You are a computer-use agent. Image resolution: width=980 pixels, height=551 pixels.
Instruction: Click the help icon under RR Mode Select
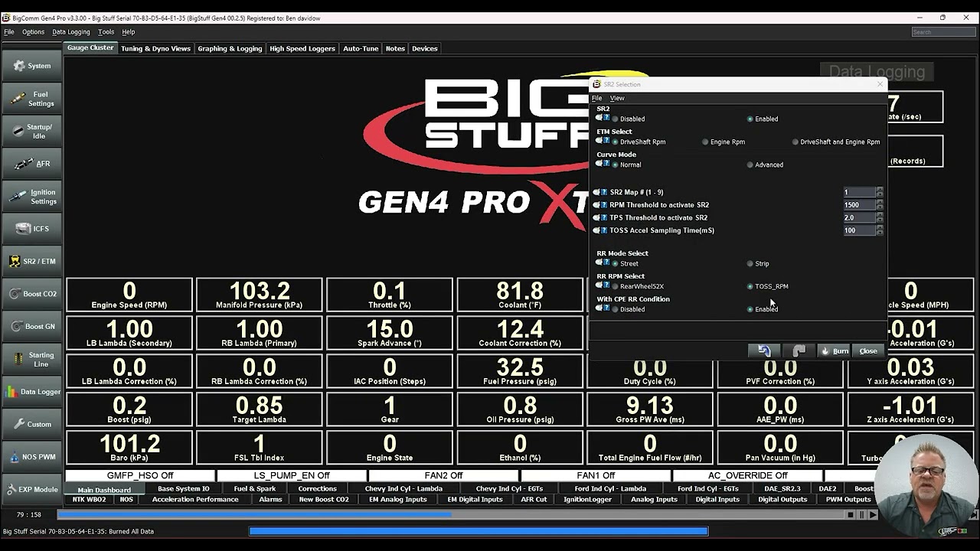tap(606, 262)
